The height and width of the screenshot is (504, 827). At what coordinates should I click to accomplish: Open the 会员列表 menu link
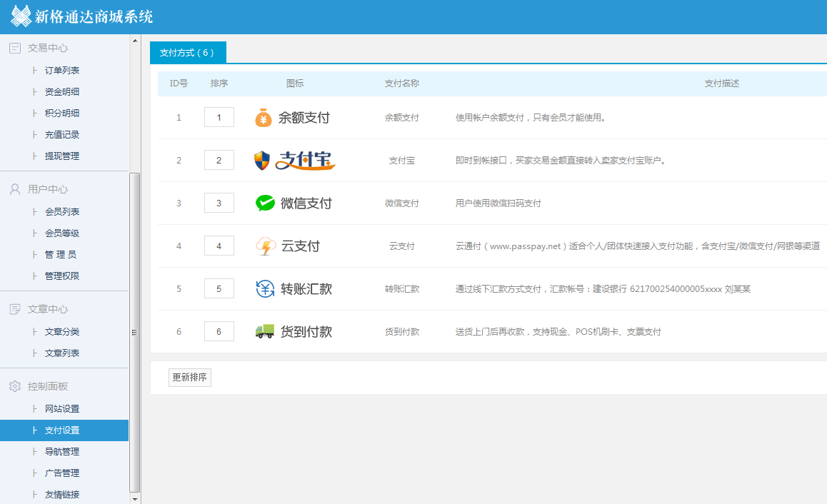tap(62, 212)
